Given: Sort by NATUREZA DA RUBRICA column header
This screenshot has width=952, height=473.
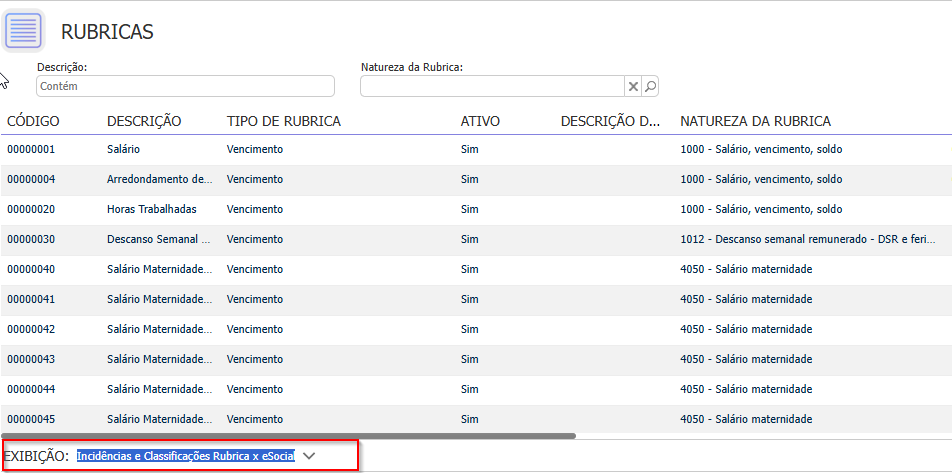Looking at the screenshot, I should (x=755, y=121).
